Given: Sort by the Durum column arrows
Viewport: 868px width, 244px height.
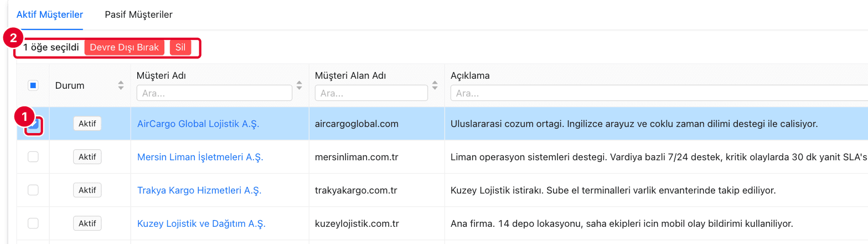Looking at the screenshot, I should 121,86.
